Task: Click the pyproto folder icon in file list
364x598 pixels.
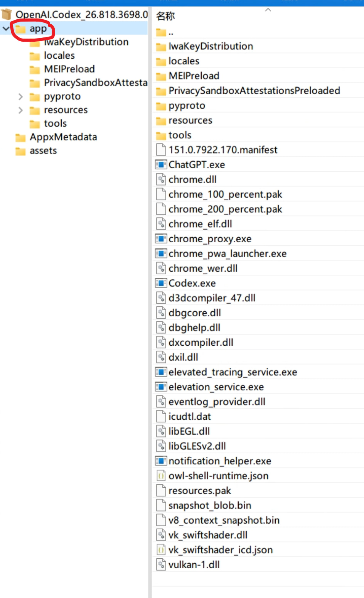Action: (161, 106)
